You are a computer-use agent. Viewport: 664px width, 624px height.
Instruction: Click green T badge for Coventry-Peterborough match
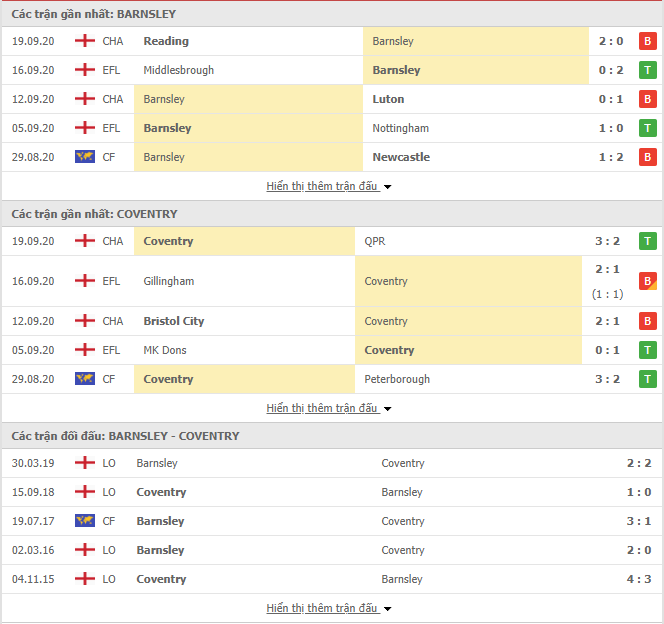(647, 379)
